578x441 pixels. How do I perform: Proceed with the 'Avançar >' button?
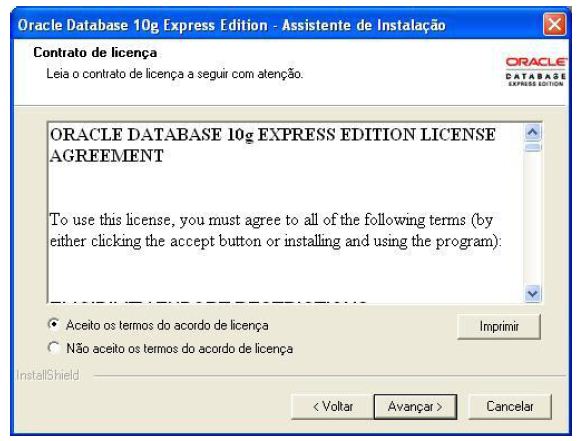pos(415,407)
